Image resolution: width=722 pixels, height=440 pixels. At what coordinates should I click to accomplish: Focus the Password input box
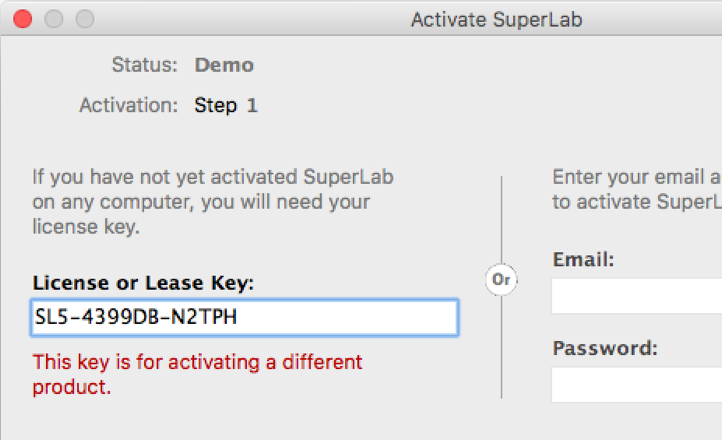[x=636, y=385]
